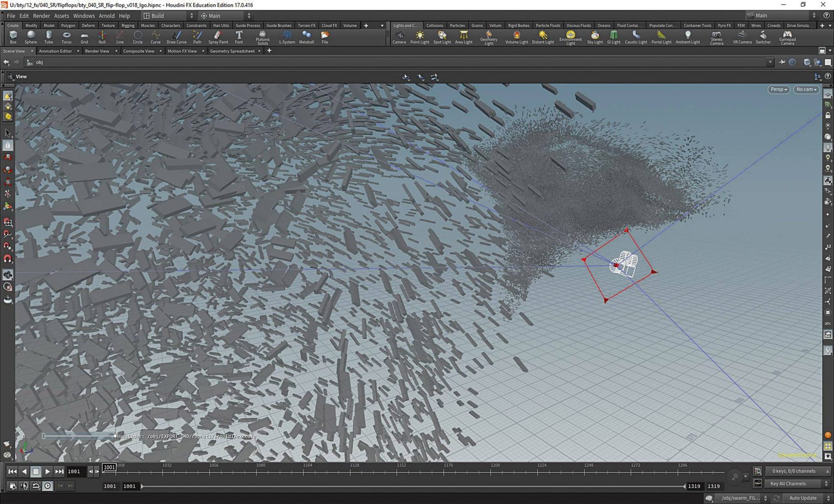Toggle audio playback in the playbar

coord(24,486)
